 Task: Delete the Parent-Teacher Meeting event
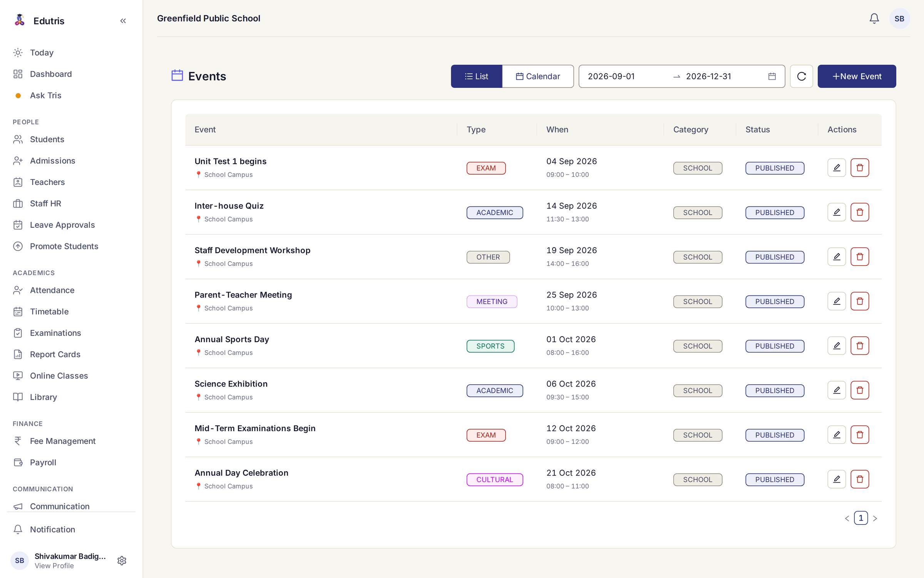(860, 301)
